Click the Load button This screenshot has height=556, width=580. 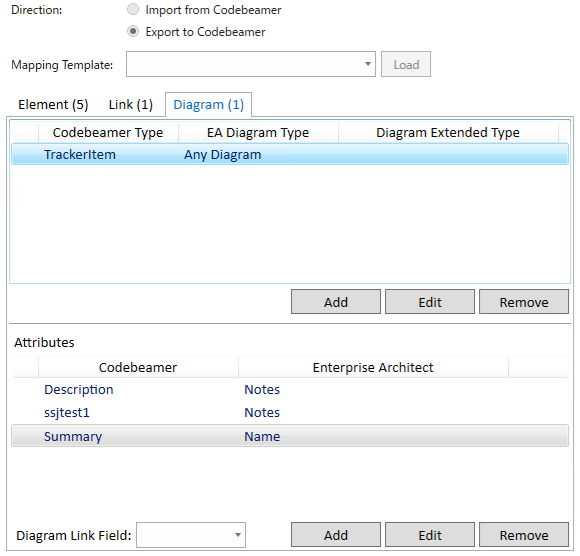pyautogui.click(x=406, y=64)
